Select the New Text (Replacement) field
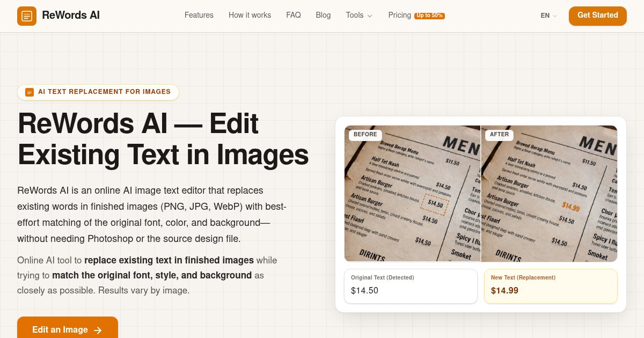Viewport: 644px width, 338px height. point(551,286)
